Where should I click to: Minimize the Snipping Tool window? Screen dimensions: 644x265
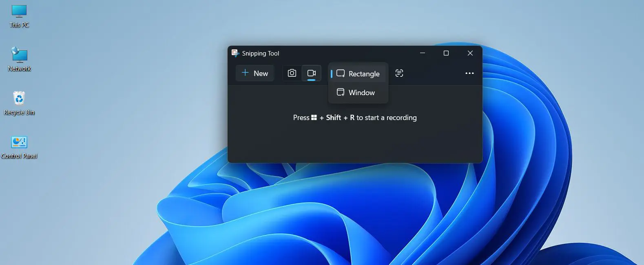point(423,53)
